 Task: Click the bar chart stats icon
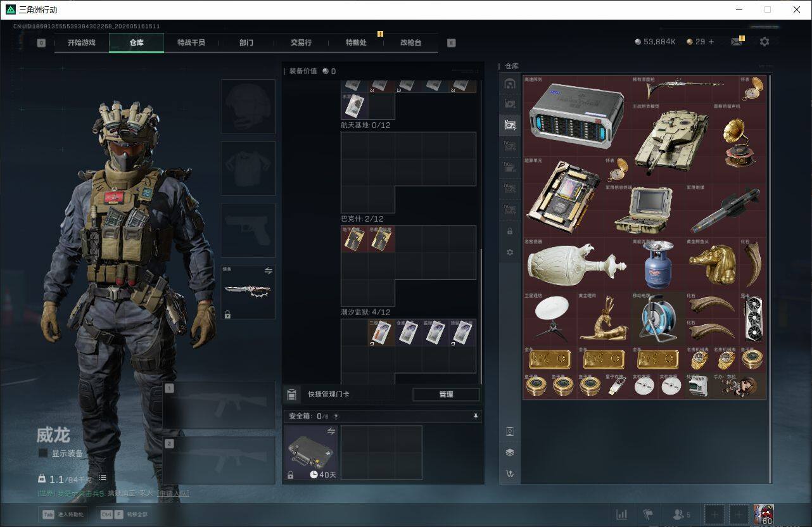(622, 515)
